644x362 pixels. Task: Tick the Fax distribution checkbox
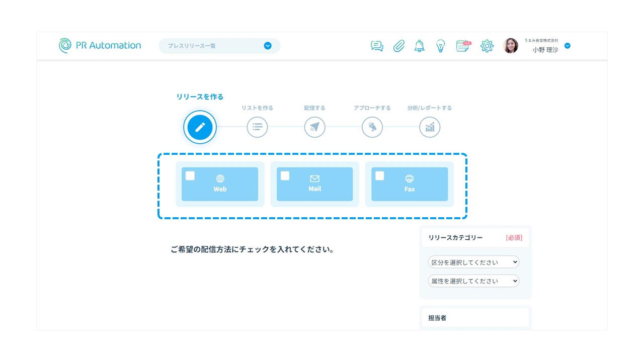(x=380, y=175)
